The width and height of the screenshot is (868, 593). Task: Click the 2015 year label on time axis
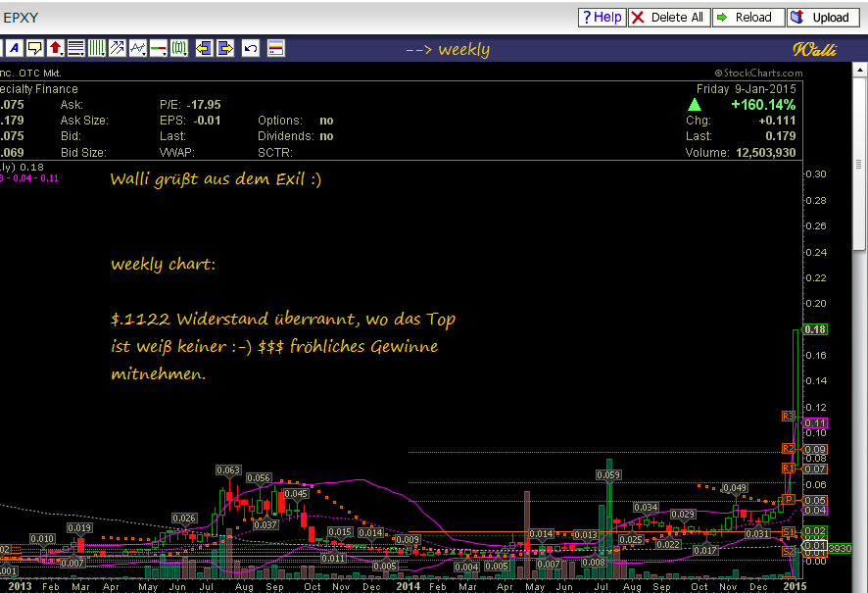tap(795, 586)
